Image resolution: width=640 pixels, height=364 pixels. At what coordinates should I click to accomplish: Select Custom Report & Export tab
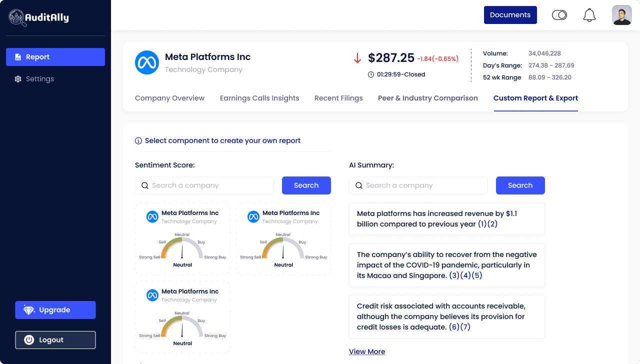535,98
